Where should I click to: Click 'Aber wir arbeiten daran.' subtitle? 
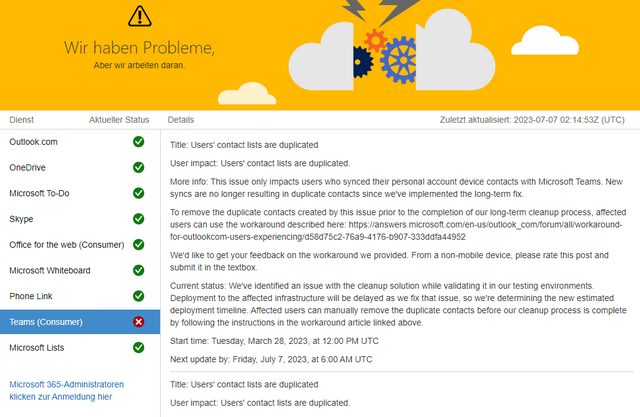[139, 65]
